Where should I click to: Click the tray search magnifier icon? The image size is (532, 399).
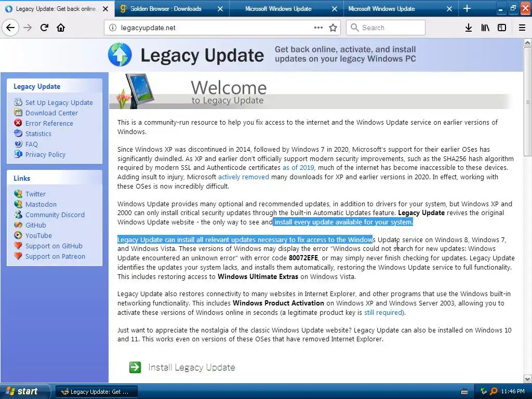point(494,391)
